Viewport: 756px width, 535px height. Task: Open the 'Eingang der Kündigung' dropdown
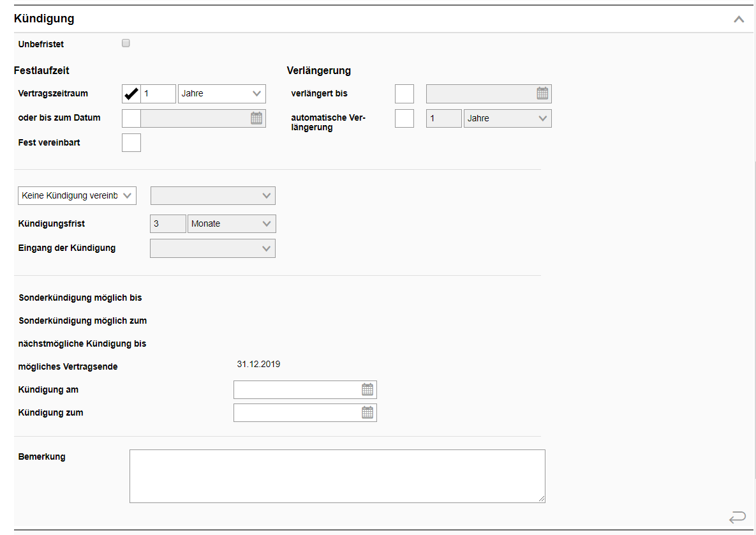pyautogui.click(x=212, y=248)
